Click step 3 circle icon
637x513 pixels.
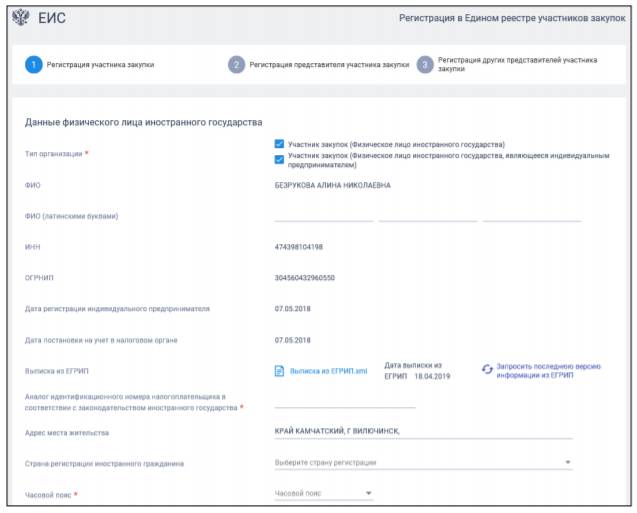(425, 65)
